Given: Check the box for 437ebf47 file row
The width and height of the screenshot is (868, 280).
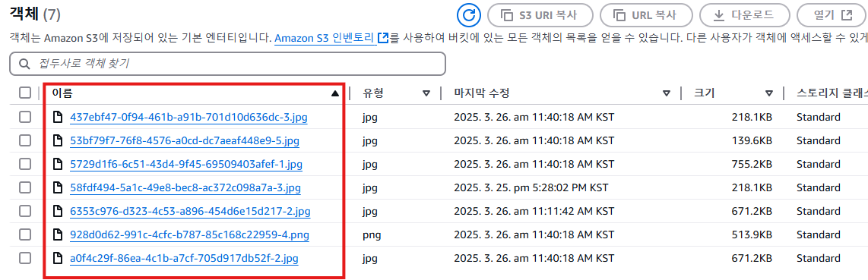Looking at the screenshot, I should 25,117.
